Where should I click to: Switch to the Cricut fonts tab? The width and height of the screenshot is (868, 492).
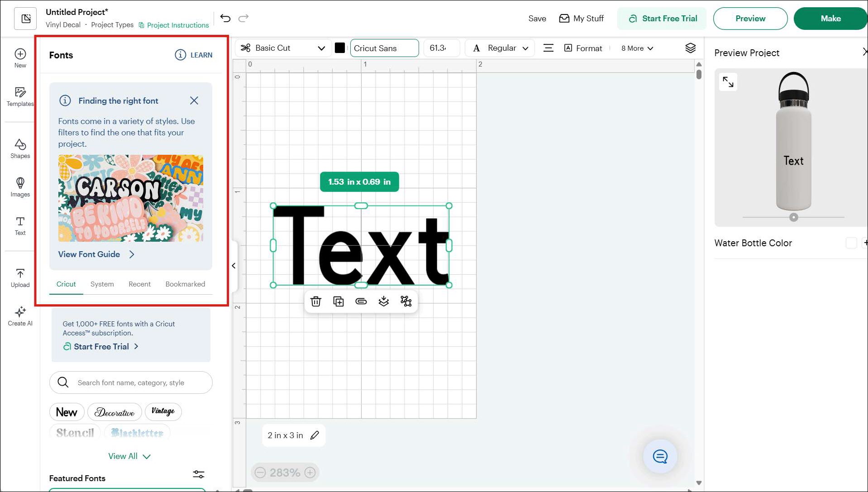coord(66,284)
